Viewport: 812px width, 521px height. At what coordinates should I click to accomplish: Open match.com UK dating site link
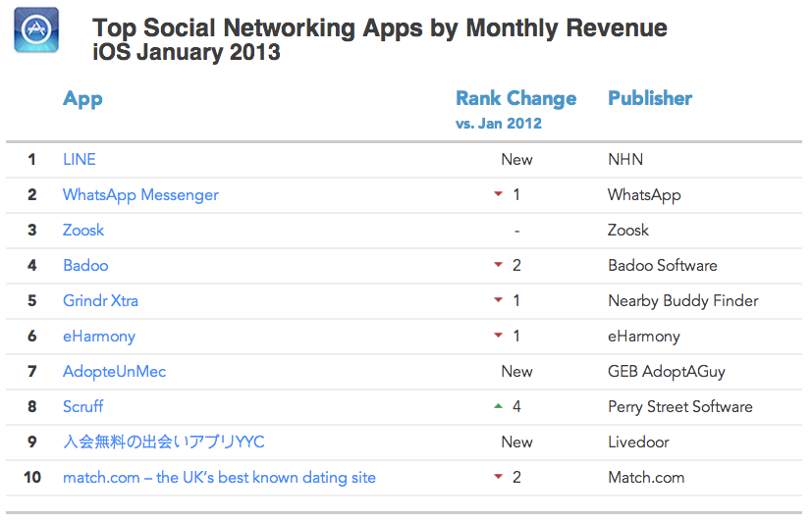point(219,478)
